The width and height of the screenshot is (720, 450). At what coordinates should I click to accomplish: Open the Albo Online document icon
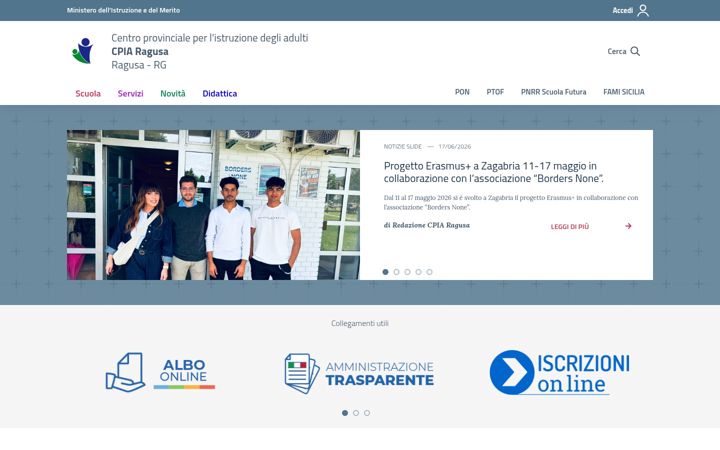[125, 372]
